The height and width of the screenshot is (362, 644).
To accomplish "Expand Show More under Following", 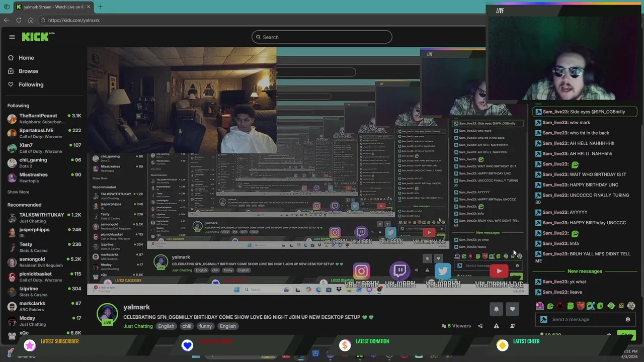I will 18,192.
